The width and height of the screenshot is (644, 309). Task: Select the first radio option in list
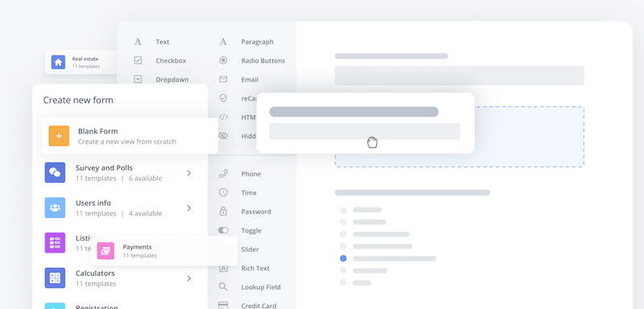344,210
